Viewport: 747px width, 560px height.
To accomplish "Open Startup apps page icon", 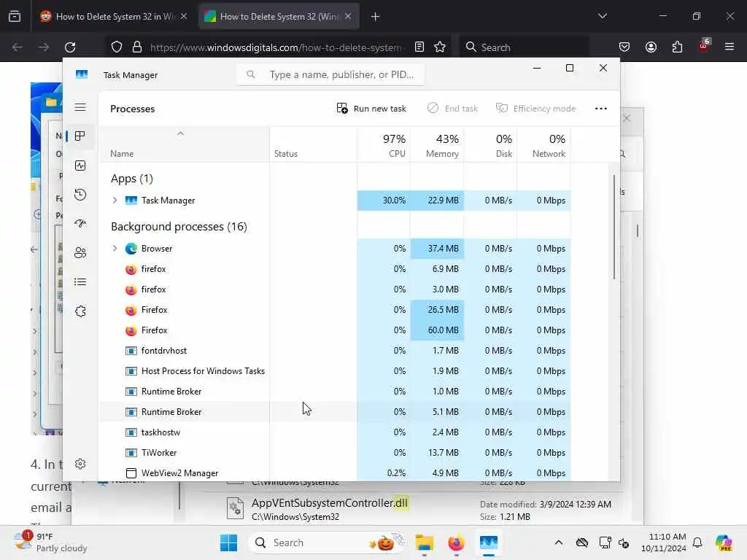I will 80,223.
